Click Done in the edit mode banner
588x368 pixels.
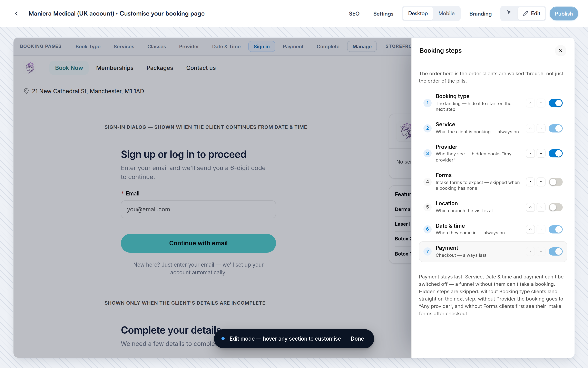tap(357, 339)
